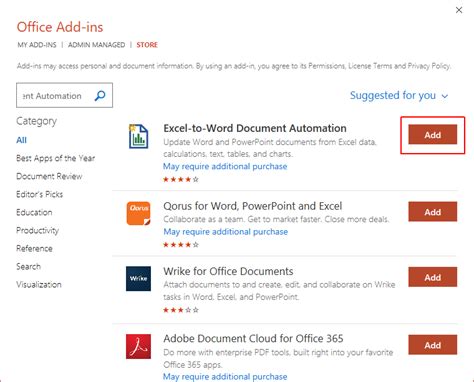Click the Excel-to-Word star rating
This screenshot has width=474, height=382.
[181, 179]
